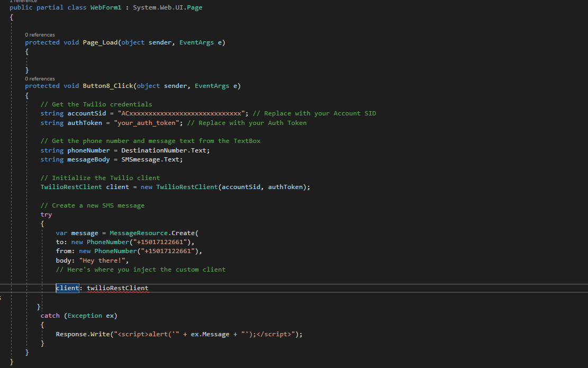Click the phone number string on the "to:" line
Screen dimensions: 588x368
point(160,242)
